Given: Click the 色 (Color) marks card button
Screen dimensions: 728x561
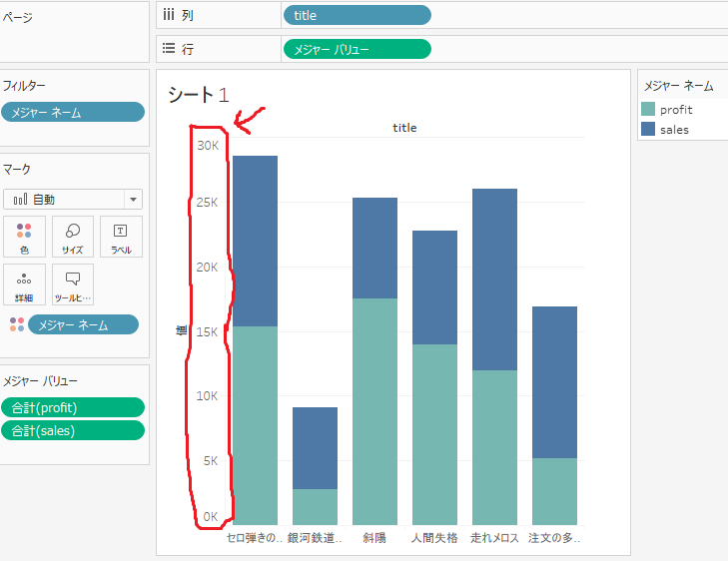Looking at the screenshot, I should 24,237.
